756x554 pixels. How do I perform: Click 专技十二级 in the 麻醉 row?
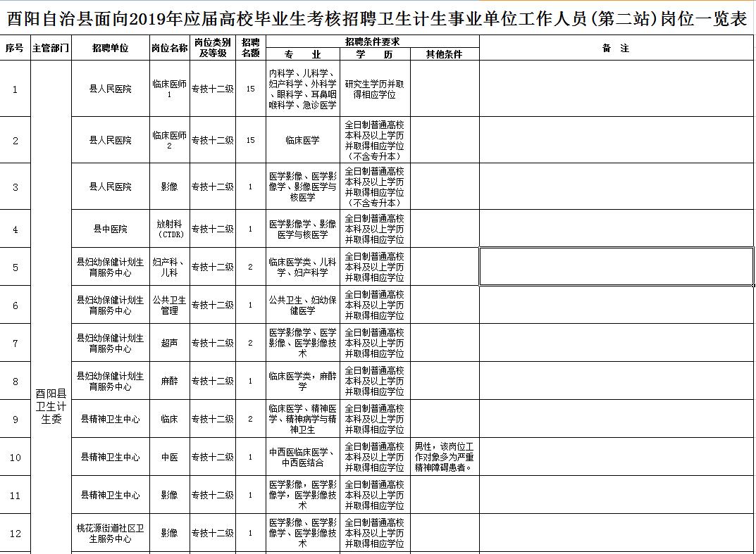click(213, 381)
